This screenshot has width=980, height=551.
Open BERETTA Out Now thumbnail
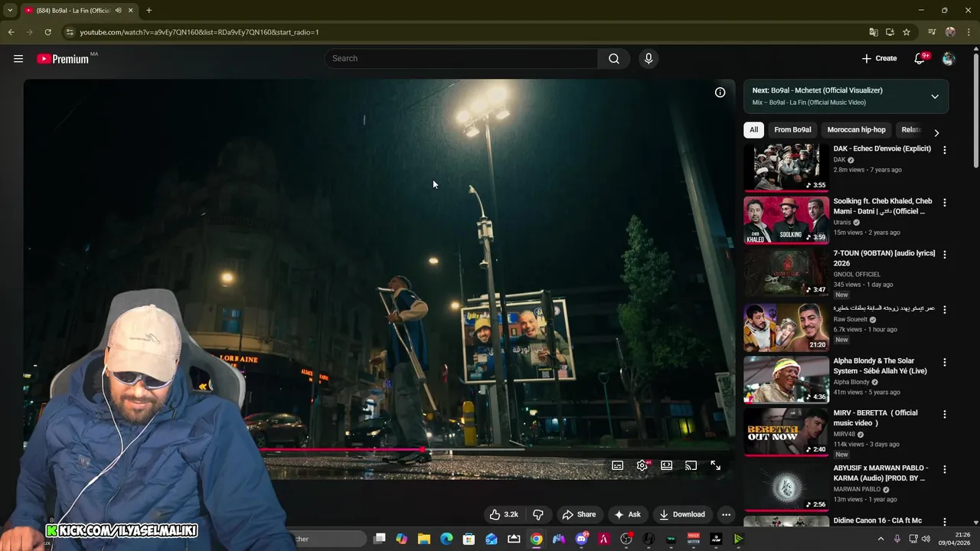pyautogui.click(x=786, y=432)
